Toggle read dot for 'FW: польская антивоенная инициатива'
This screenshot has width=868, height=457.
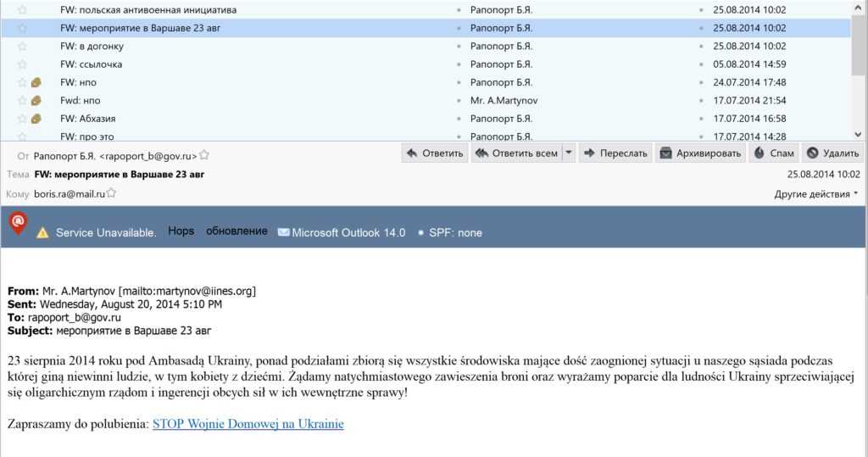tap(459, 10)
